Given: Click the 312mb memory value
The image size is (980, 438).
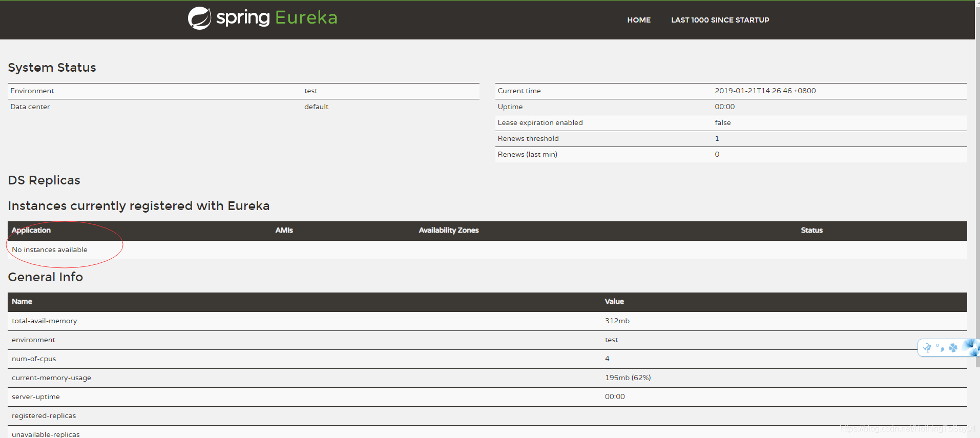Looking at the screenshot, I should pos(617,321).
